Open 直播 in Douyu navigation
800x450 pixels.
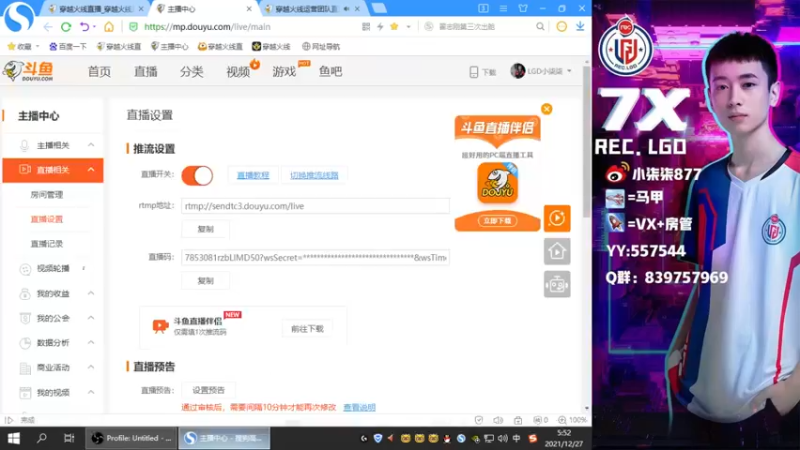coord(145,71)
